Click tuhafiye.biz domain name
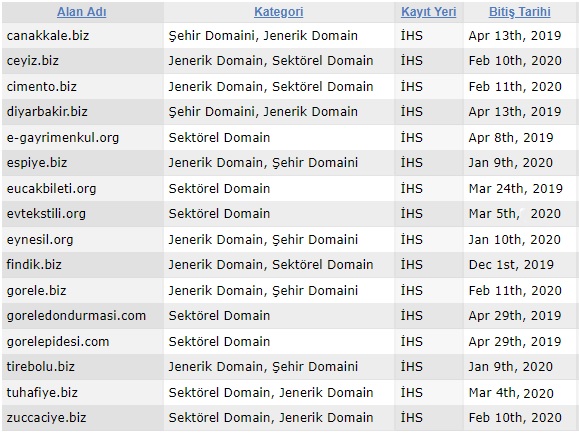579x434 pixels. (x=42, y=392)
